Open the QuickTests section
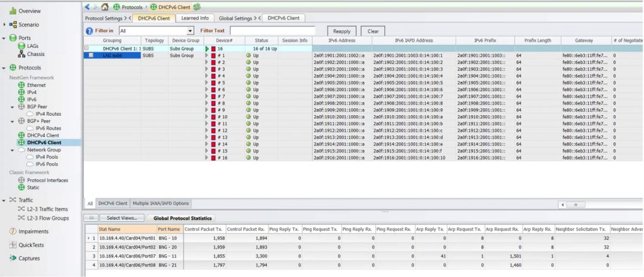 tap(26, 245)
